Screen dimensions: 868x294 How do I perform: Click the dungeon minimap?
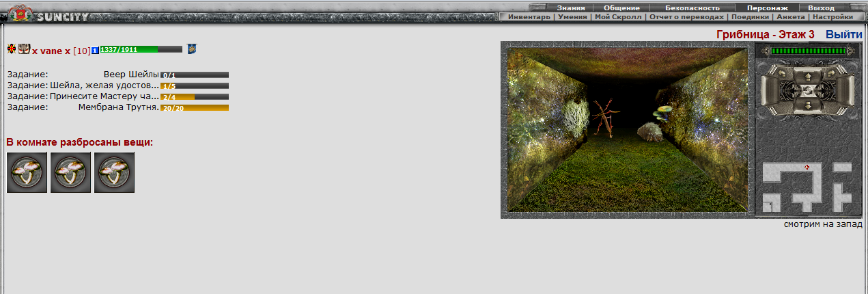click(807, 187)
